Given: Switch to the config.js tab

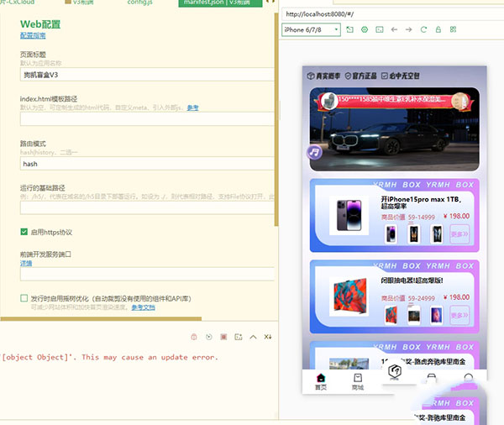Looking at the screenshot, I should tap(140, 3).
